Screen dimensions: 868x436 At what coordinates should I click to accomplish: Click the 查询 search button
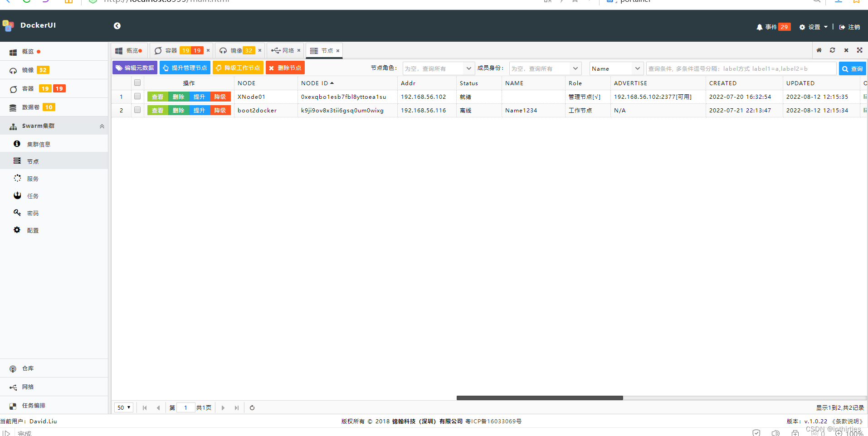853,69
